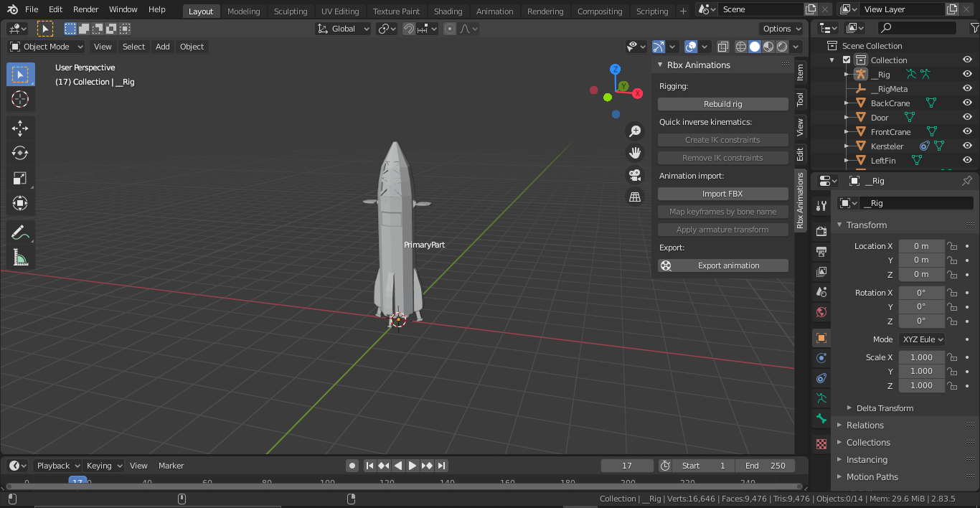Open World properties tab
The image size is (980, 508).
pyautogui.click(x=821, y=312)
